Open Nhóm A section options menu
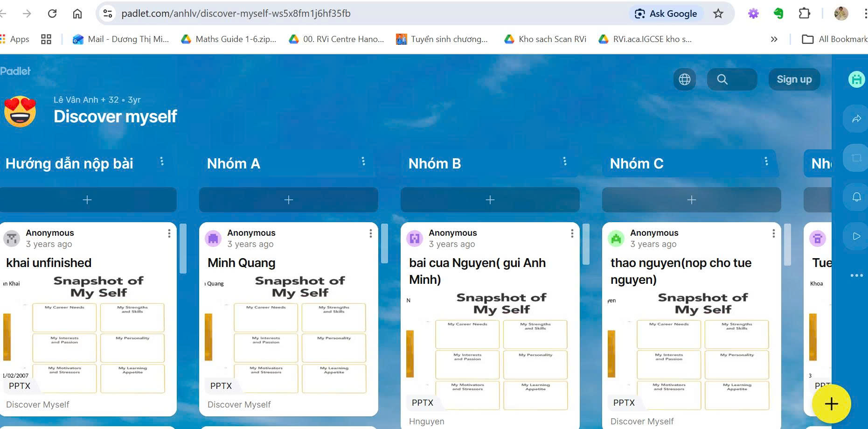This screenshot has height=429, width=868. click(x=363, y=162)
